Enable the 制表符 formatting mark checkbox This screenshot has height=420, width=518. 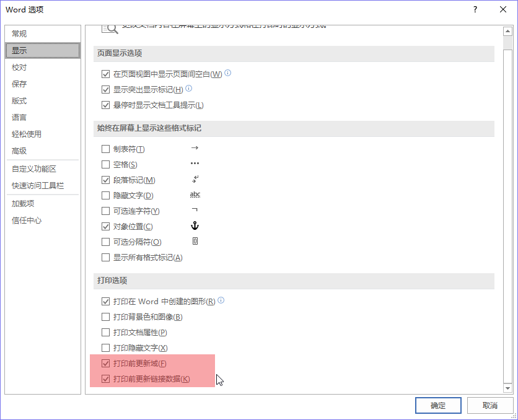pos(105,149)
